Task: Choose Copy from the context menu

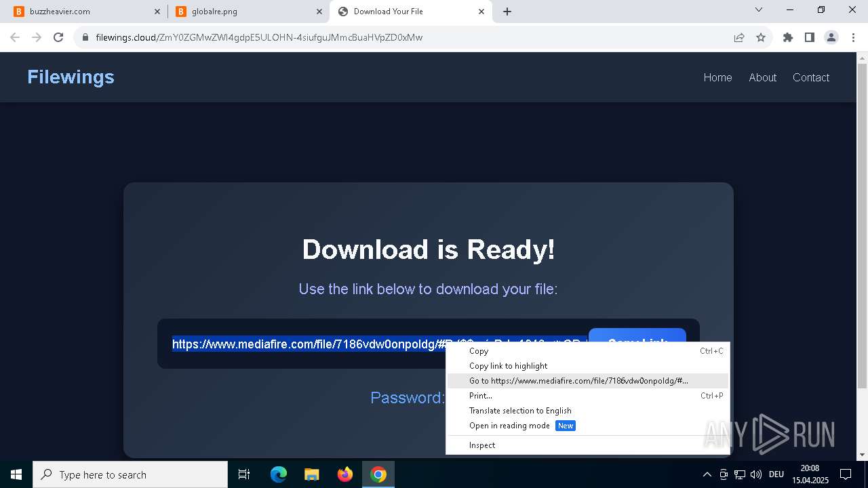Action: pyautogui.click(x=587, y=351)
